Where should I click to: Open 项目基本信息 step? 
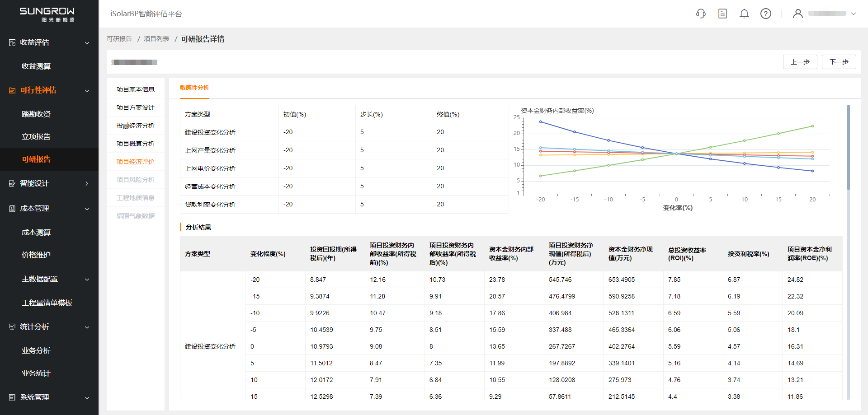(136, 89)
